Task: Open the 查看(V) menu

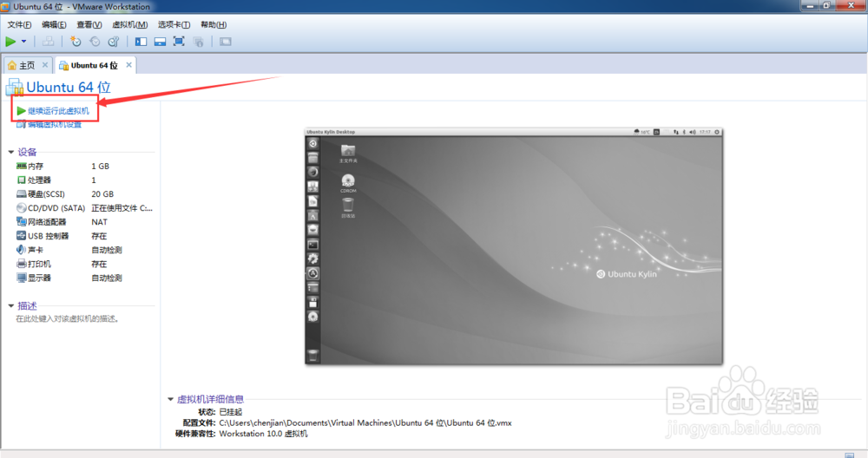Action: coord(89,24)
